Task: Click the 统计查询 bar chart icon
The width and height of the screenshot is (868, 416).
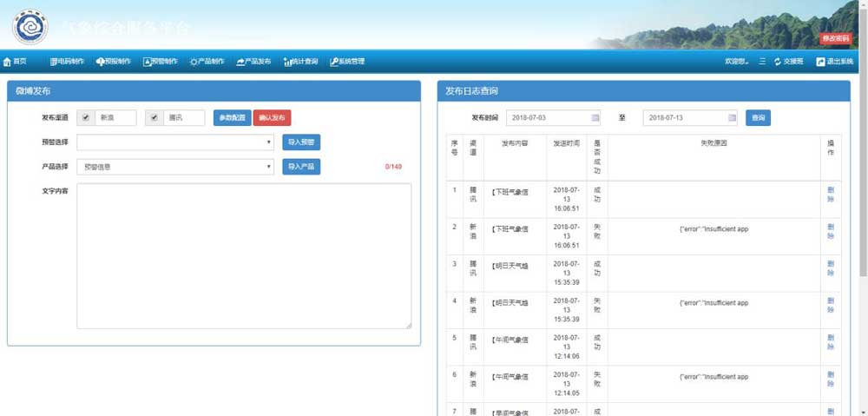Action: coord(287,62)
